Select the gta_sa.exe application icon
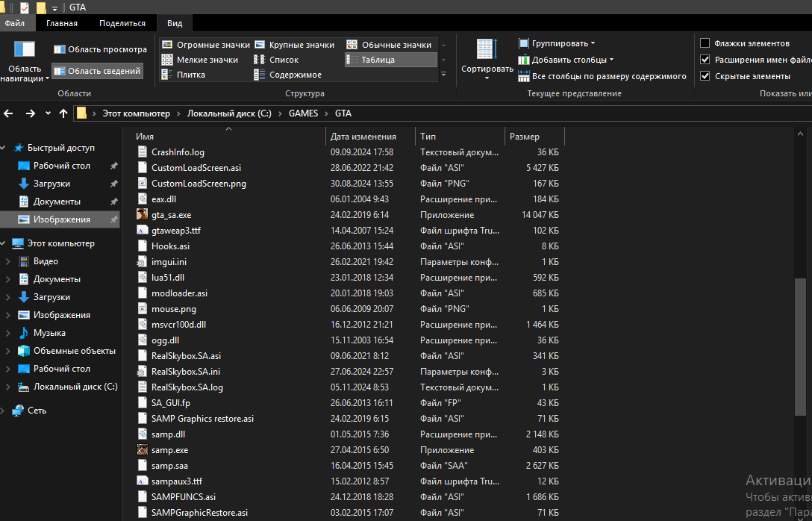Viewport: 812px width, 521px height. tap(143, 214)
